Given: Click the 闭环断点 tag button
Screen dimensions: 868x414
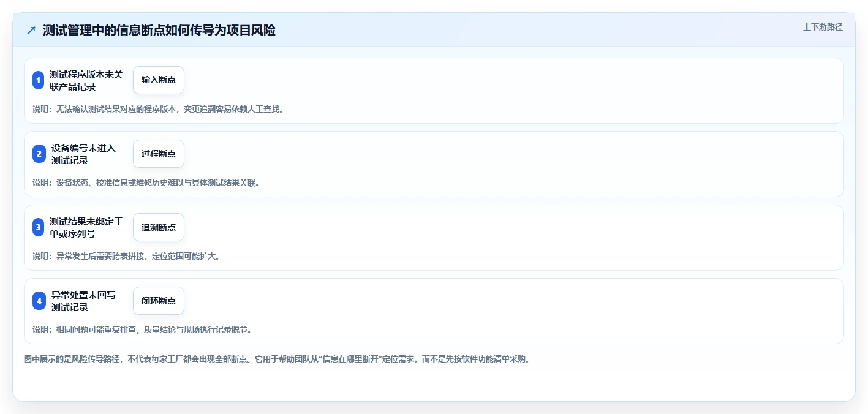Looking at the screenshot, I should pyautogui.click(x=159, y=301).
